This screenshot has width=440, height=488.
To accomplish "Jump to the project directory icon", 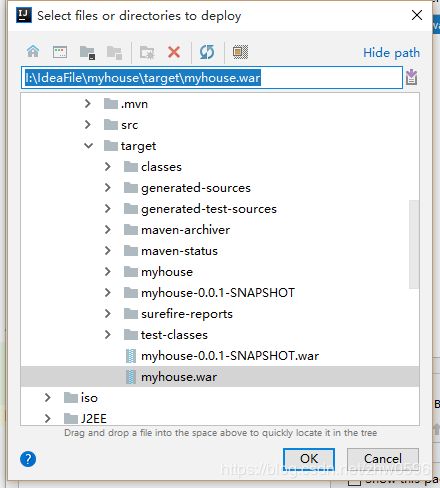I will coord(88,52).
